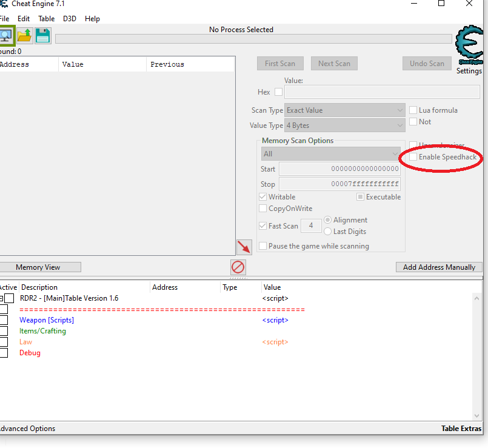Open the Scan Type dropdown
Viewport: 488px width, 448px height.
[x=344, y=110]
